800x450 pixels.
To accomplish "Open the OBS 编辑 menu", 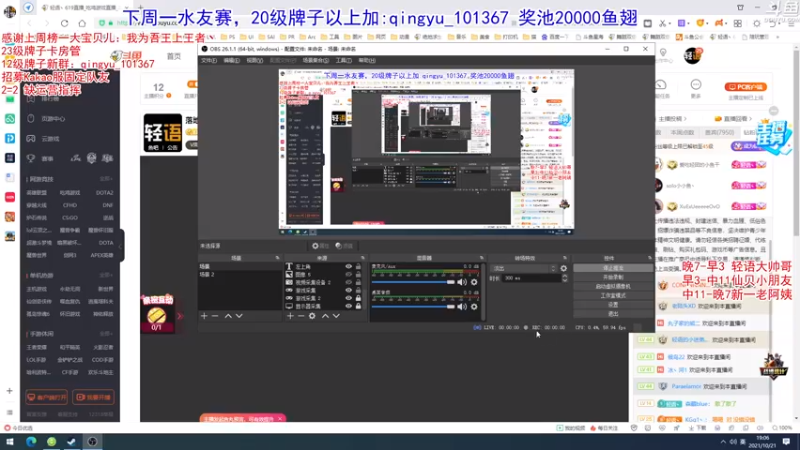I will pyautogui.click(x=232, y=60).
